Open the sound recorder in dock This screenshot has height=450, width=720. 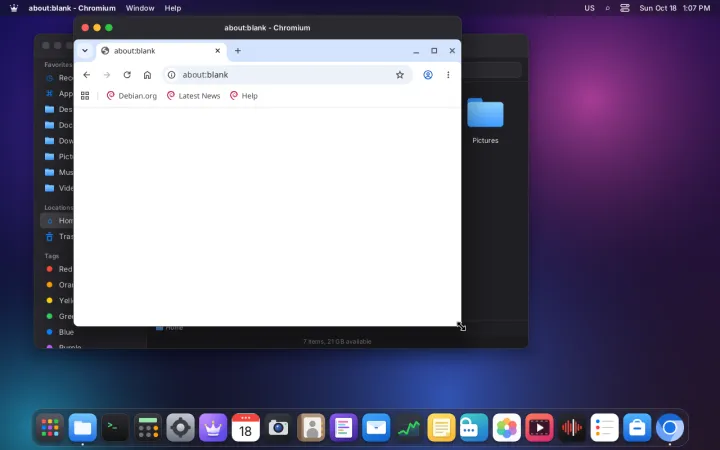tap(572, 428)
